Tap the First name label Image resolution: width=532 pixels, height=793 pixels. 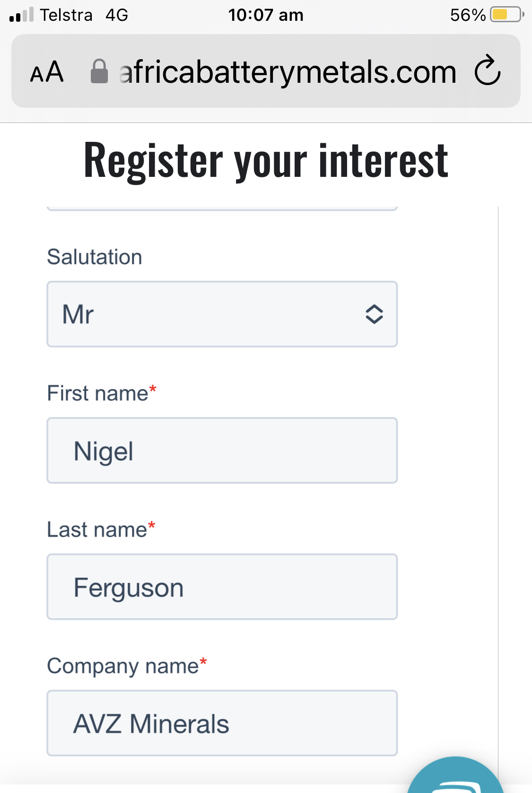coord(98,393)
